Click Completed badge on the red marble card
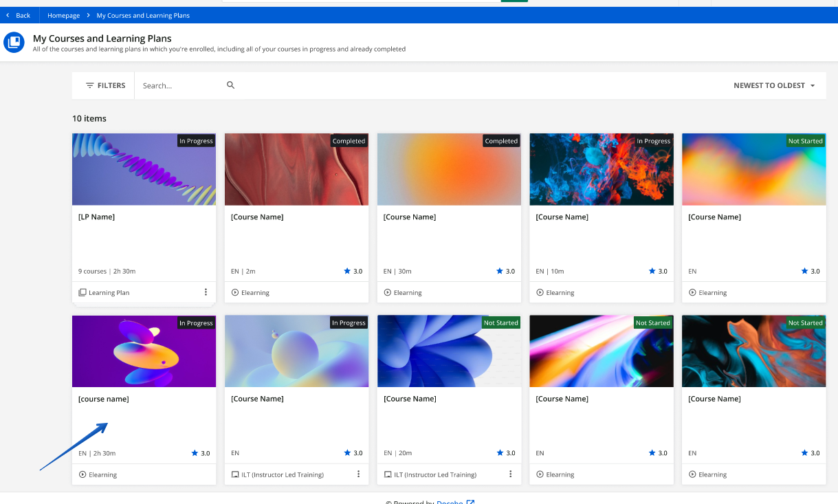The height and width of the screenshot is (504, 838). 349,141
